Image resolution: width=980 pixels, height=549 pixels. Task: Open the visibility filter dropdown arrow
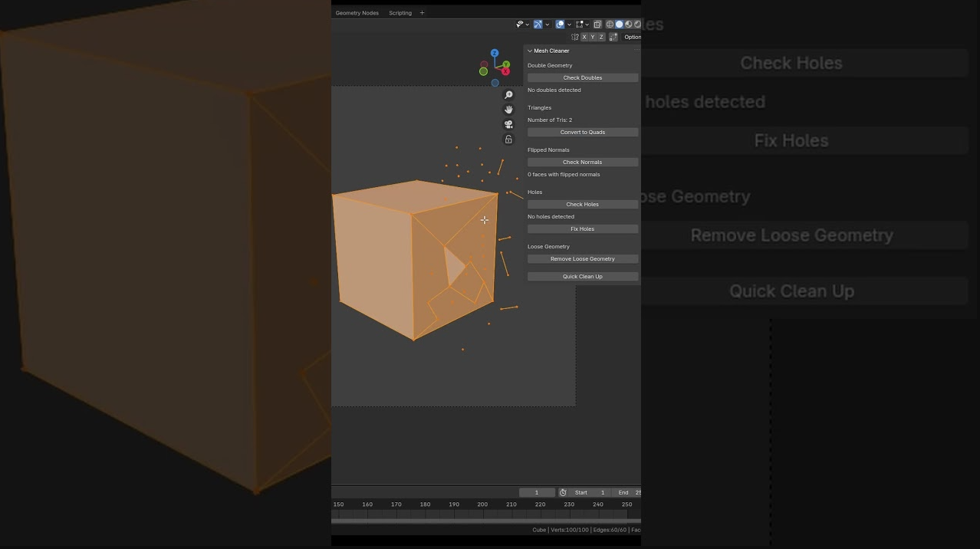[528, 25]
